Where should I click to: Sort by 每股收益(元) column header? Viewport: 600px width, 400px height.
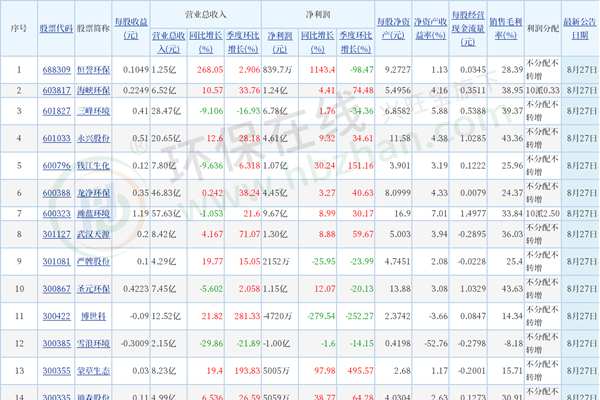(x=131, y=29)
